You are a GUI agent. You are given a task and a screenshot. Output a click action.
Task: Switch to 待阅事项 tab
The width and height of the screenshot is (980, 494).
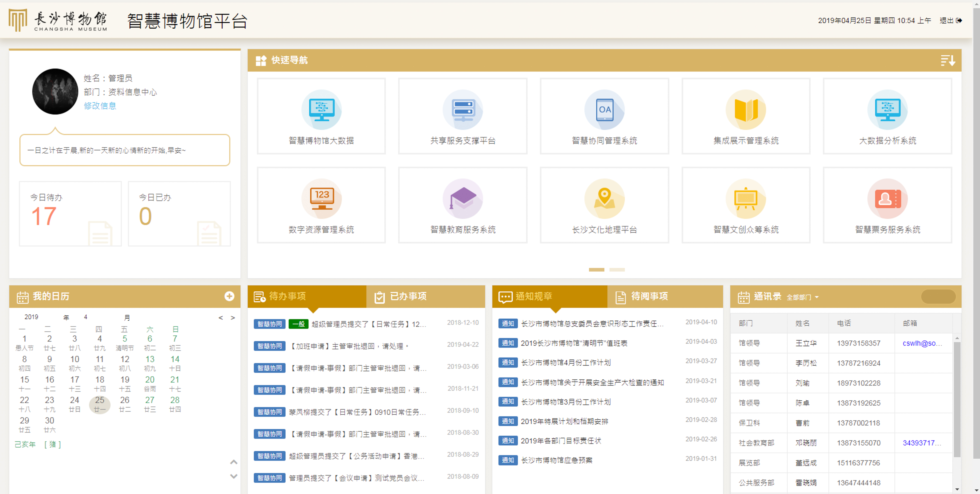point(665,296)
